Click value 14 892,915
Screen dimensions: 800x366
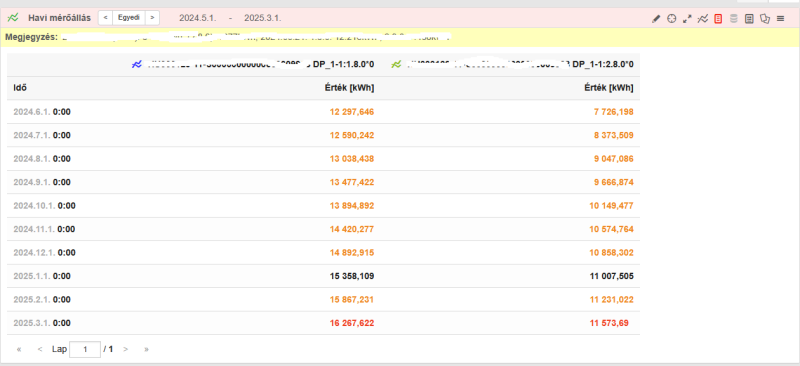(x=352, y=253)
